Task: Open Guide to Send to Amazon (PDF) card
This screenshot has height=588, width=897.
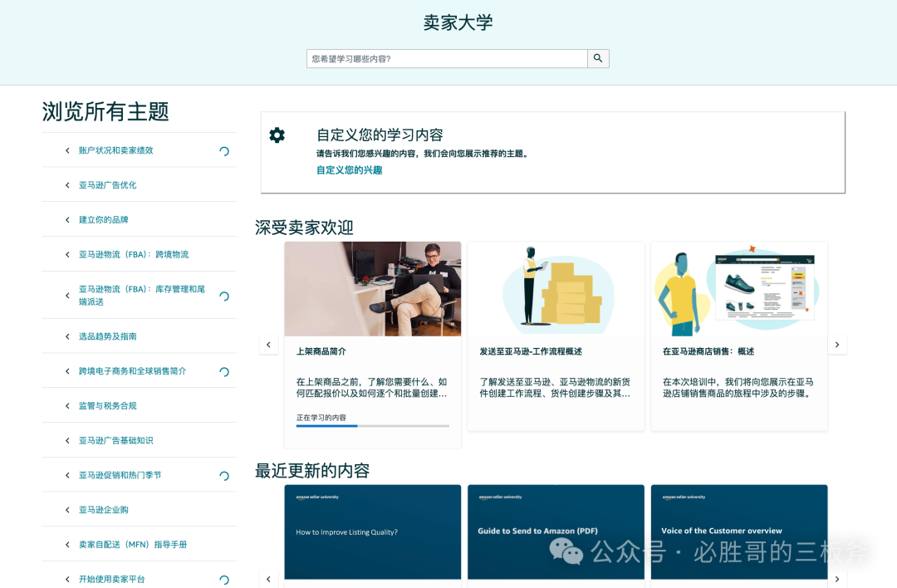Action: tap(556, 532)
